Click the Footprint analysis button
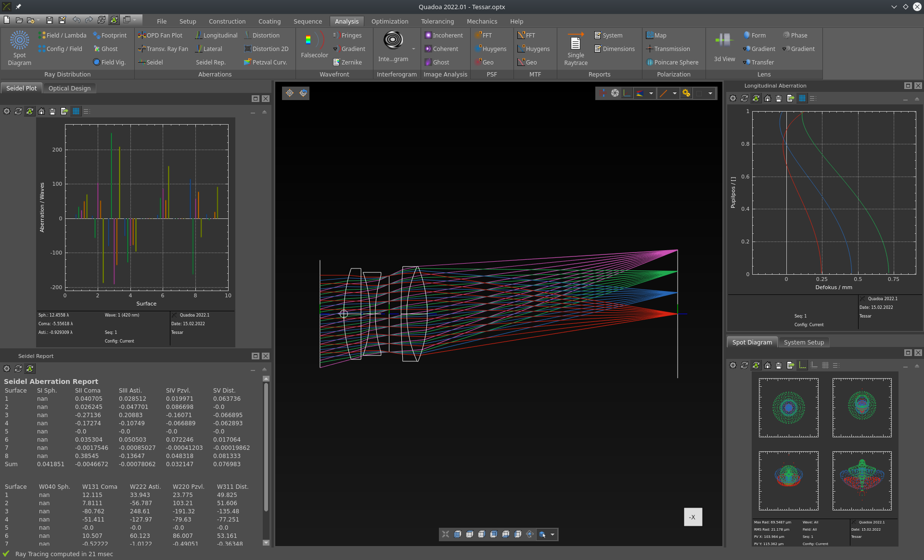The image size is (924, 560). pos(110,35)
